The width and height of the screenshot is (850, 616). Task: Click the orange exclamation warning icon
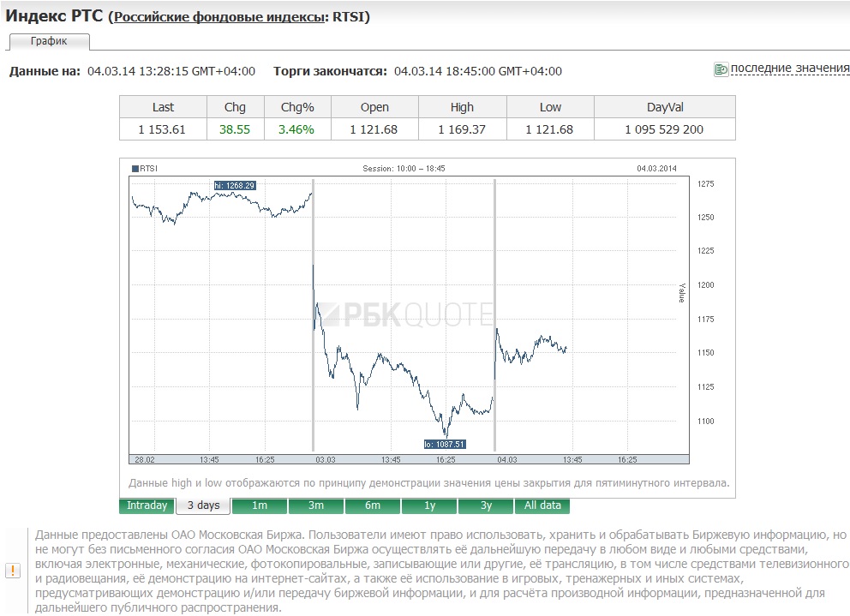pyautogui.click(x=13, y=571)
